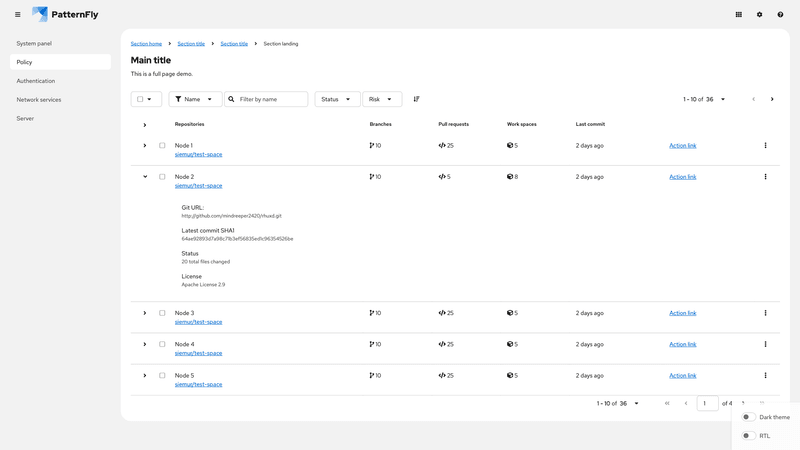
Task: Click Node 2 pull requests code icon
Action: pyautogui.click(x=442, y=177)
